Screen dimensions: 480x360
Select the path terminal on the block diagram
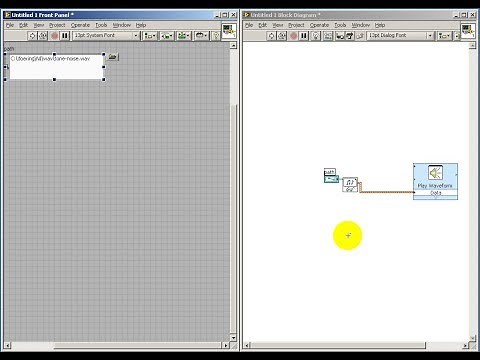tap(331, 179)
